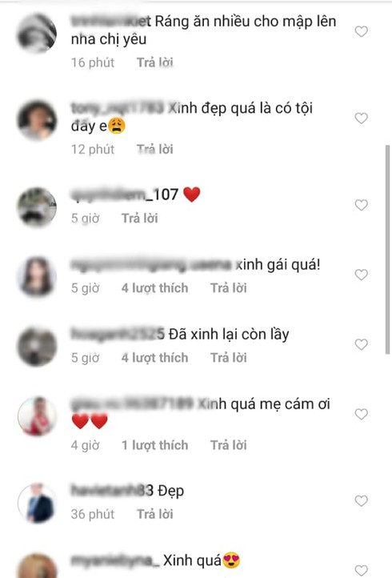Open the 'Ráng ăn nhiều' commenter's avatar
Screen dimensions: 392x578
(37, 33)
